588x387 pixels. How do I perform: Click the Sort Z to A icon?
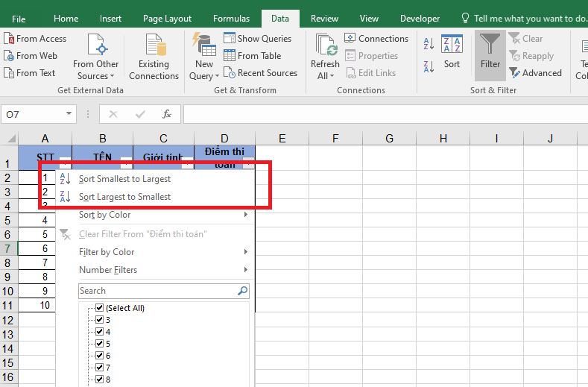click(429, 66)
